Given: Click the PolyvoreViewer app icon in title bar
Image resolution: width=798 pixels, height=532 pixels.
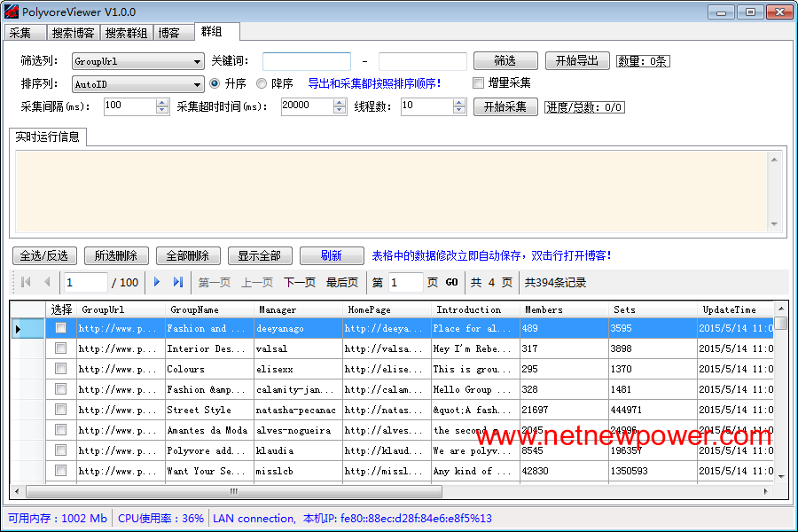Looking at the screenshot, I should [12, 12].
